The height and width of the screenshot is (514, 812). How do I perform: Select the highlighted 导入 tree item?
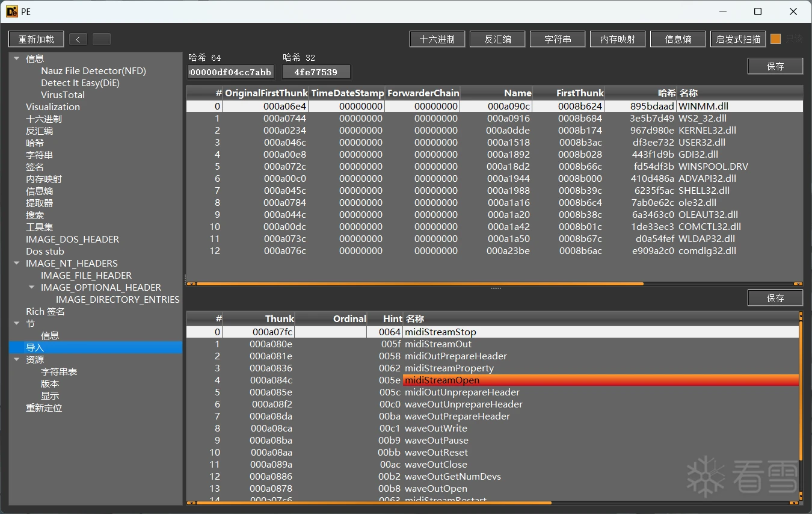(x=96, y=347)
